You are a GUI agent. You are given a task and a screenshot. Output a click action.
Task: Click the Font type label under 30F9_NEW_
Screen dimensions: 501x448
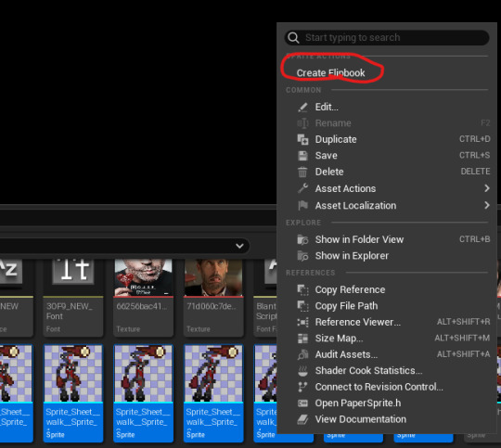point(53,329)
